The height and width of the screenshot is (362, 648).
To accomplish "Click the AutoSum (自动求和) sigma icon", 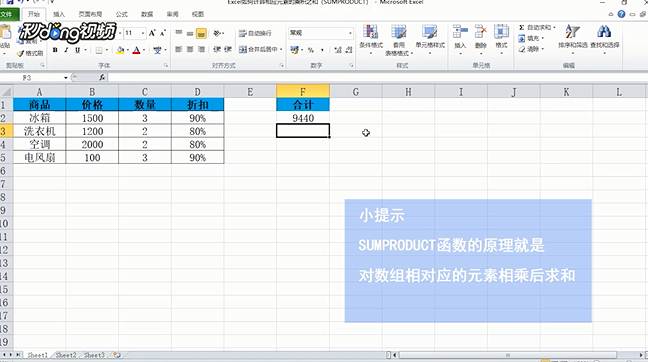I will pyautogui.click(x=522, y=27).
